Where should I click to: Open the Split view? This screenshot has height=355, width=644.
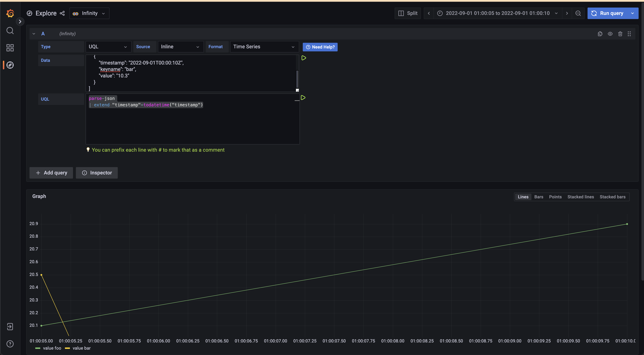coord(408,13)
